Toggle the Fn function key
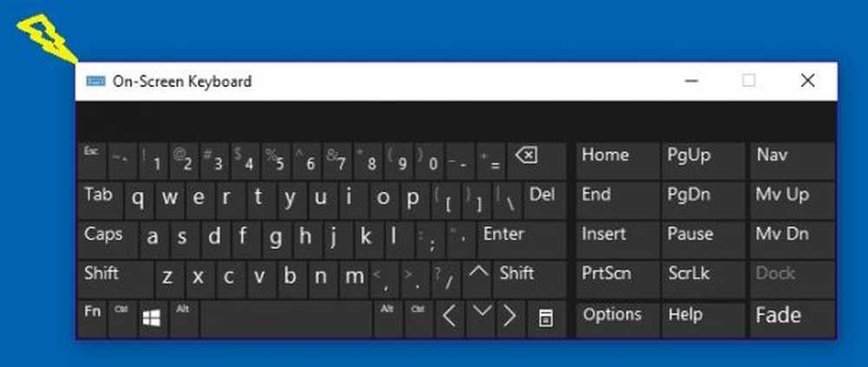Viewport: 868px width, 367px height. click(93, 318)
